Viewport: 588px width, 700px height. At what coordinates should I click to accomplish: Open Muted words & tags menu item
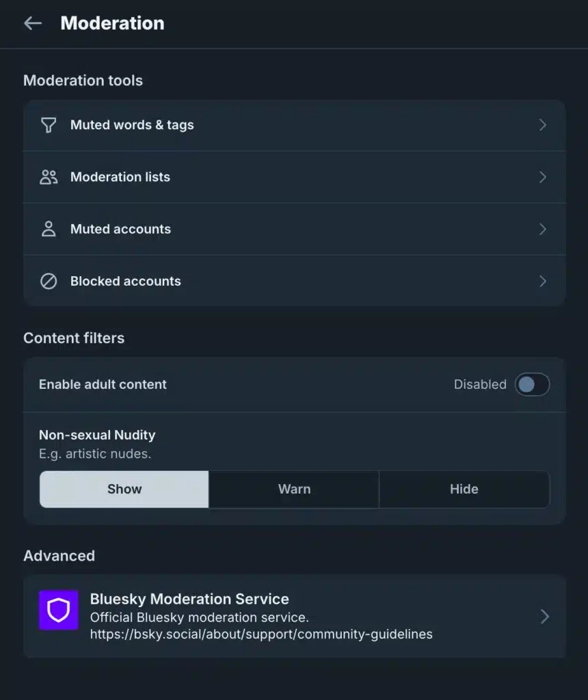[x=294, y=125]
